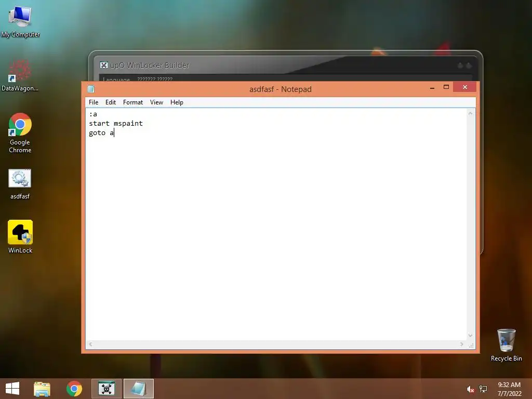The image size is (532, 399).
Task: Open the Format menu in Notepad
Action: (x=132, y=102)
